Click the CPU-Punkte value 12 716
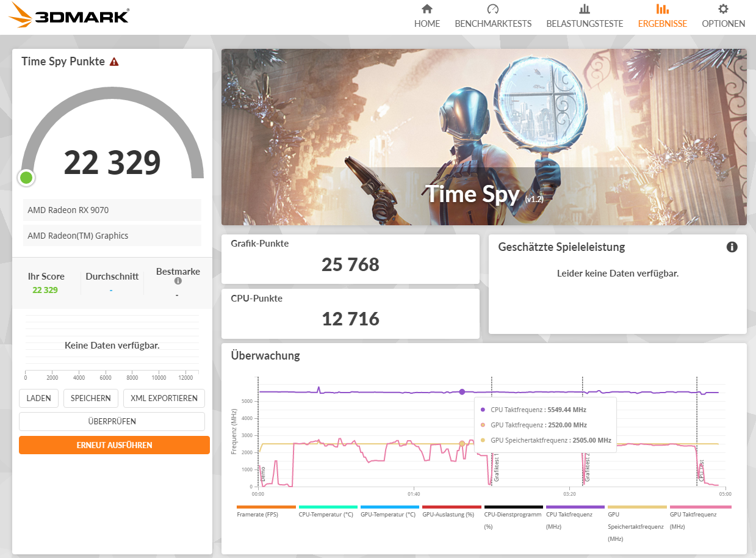The width and height of the screenshot is (756, 558). [x=350, y=319]
